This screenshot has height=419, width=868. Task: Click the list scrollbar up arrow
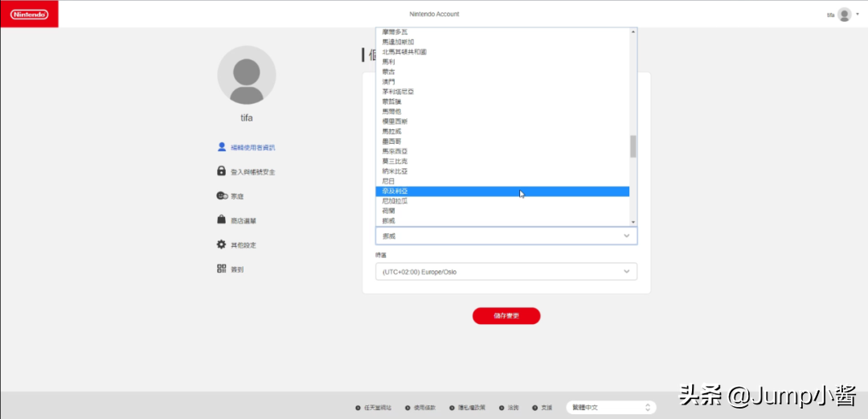tap(633, 31)
